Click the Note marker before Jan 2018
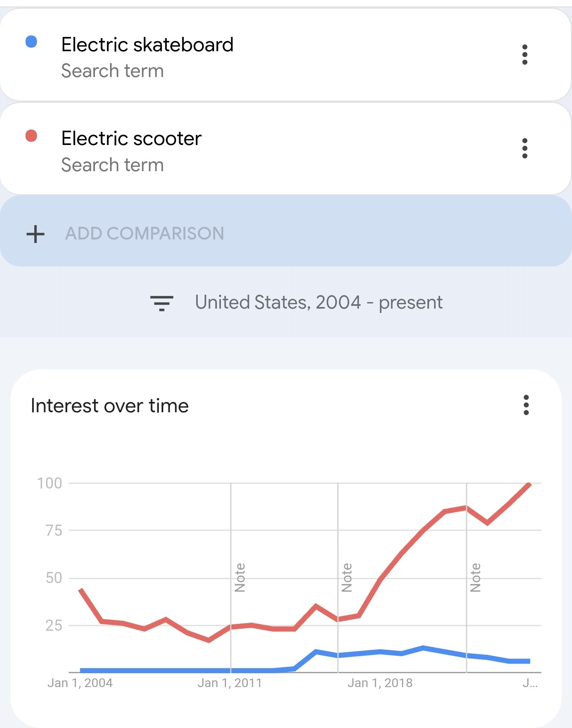 (347, 577)
